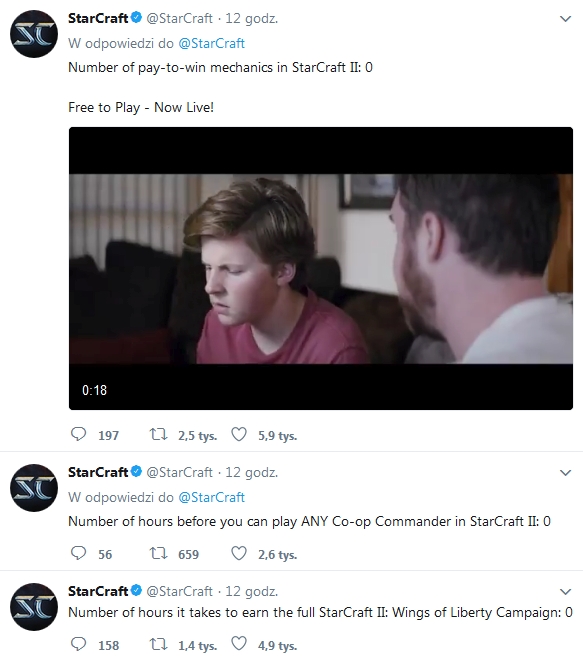This screenshot has height=659, width=583.
Task: Reply to the Wings of Liberty tweet
Action: click(x=78, y=644)
